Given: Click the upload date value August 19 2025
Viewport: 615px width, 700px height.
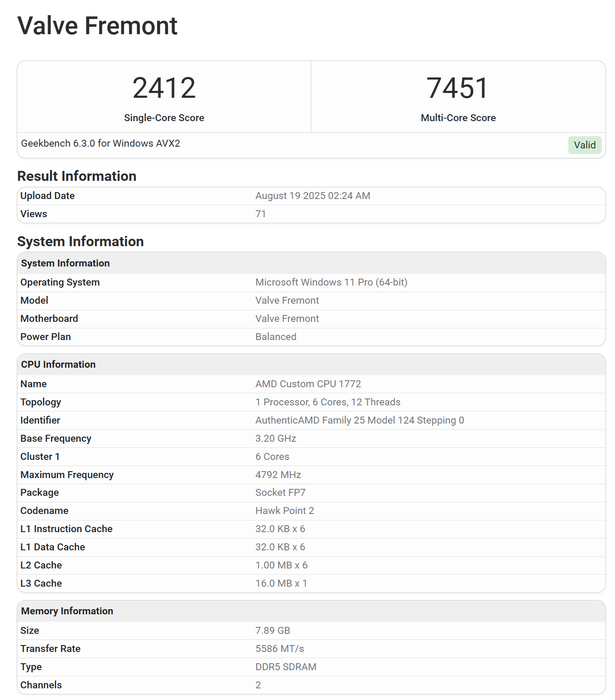Looking at the screenshot, I should (312, 196).
